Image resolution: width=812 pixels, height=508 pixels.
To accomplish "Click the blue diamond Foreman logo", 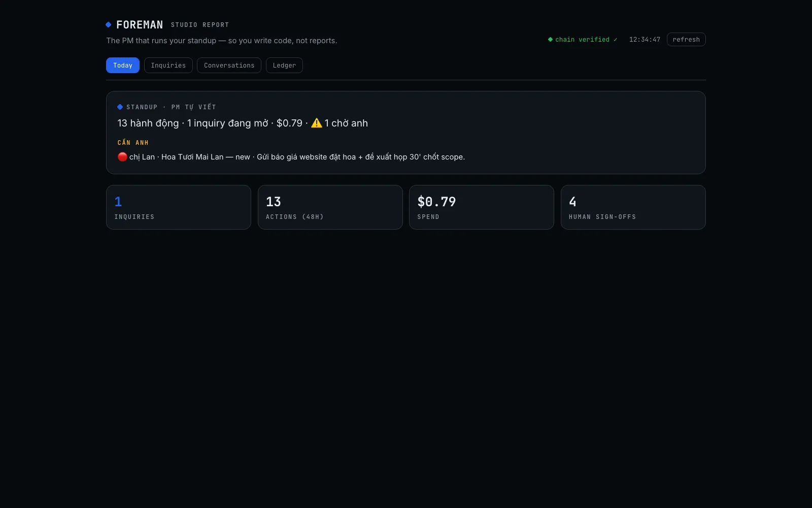I will point(108,24).
